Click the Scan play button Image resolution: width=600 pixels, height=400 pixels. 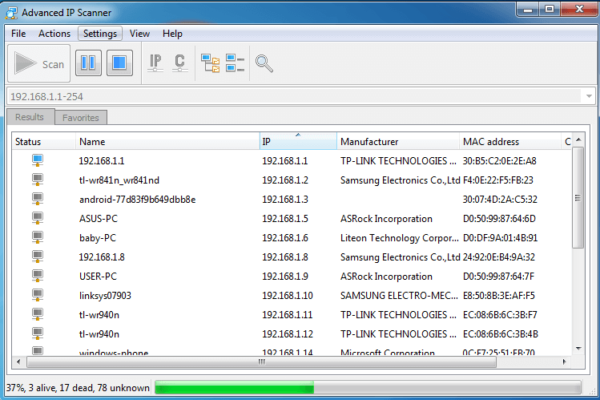[38, 64]
